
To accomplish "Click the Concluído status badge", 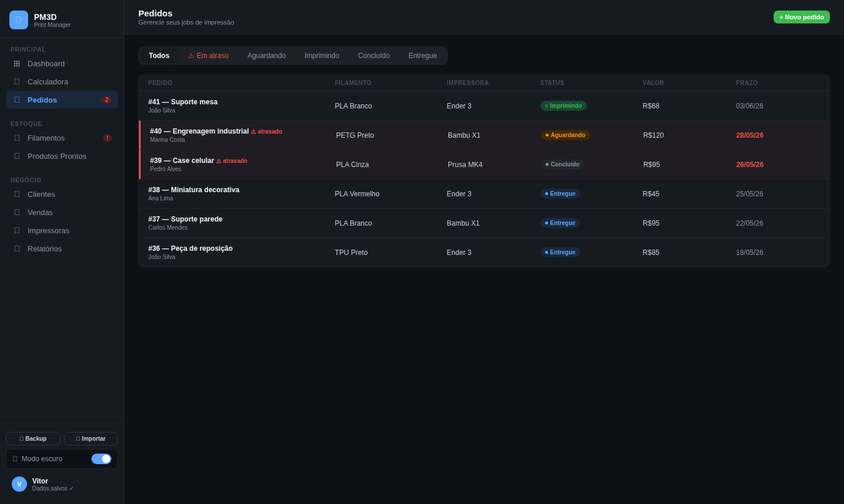I will tap(563, 165).
